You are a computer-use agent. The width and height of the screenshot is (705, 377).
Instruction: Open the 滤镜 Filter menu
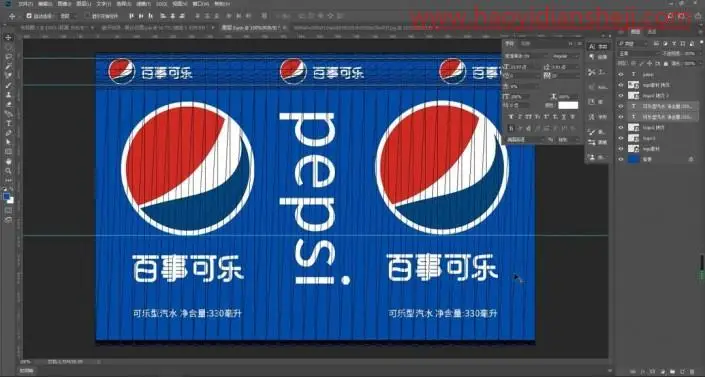pos(143,4)
